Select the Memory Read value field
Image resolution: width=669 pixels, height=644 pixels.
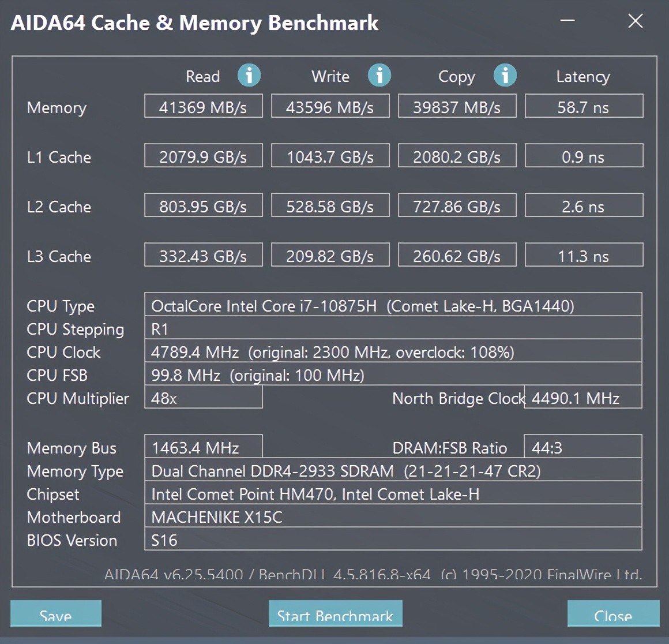(x=203, y=107)
